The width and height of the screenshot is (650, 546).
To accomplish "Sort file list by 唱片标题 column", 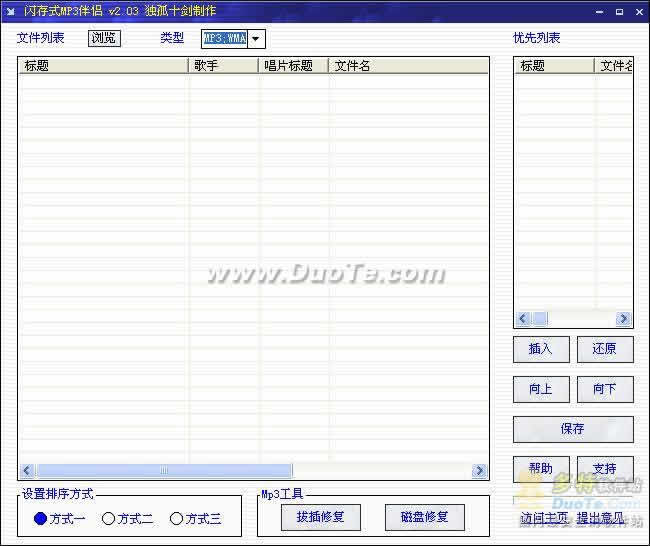I will (294, 66).
